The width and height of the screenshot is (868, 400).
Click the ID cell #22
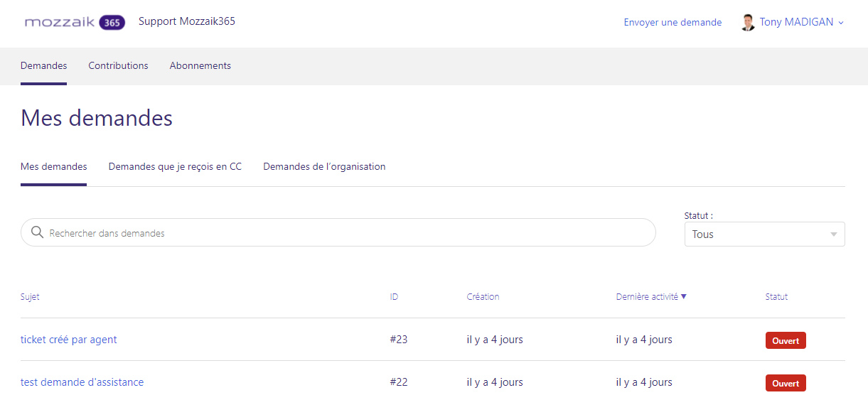point(399,382)
